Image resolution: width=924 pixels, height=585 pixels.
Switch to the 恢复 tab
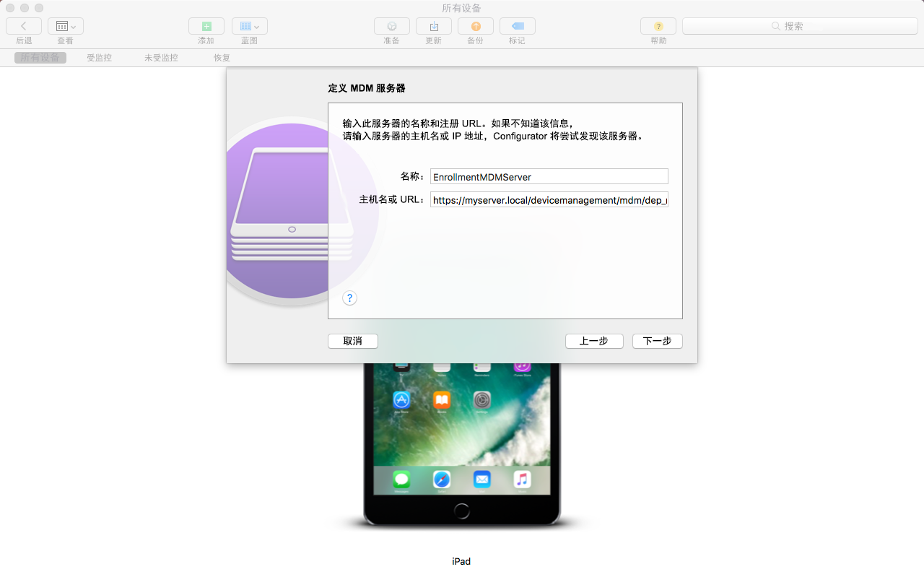pyautogui.click(x=222, y=58)
